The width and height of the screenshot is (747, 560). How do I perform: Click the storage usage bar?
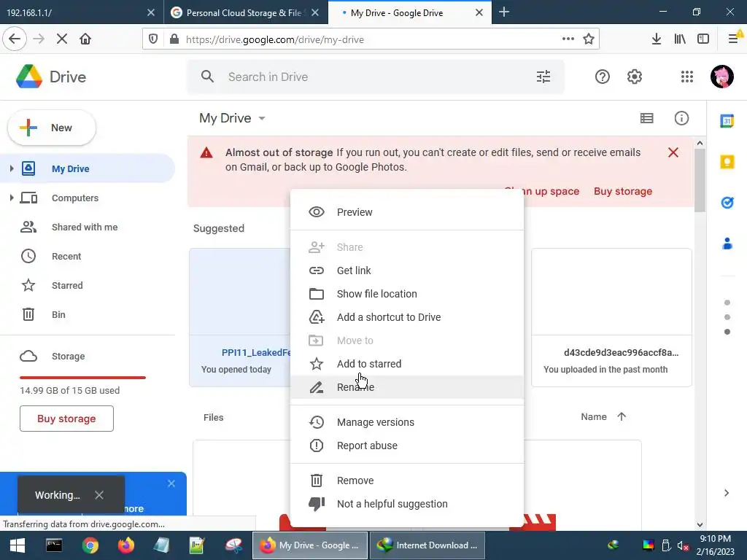tap(82, 378)
